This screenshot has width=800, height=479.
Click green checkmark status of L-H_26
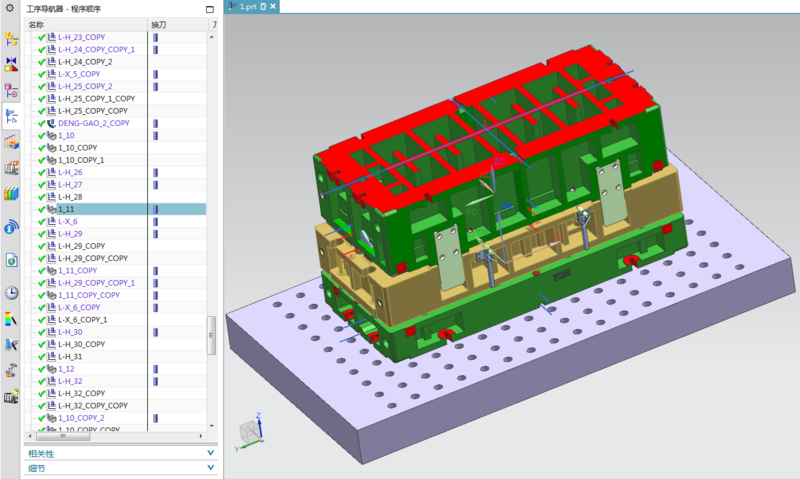[x=42, y=172]
